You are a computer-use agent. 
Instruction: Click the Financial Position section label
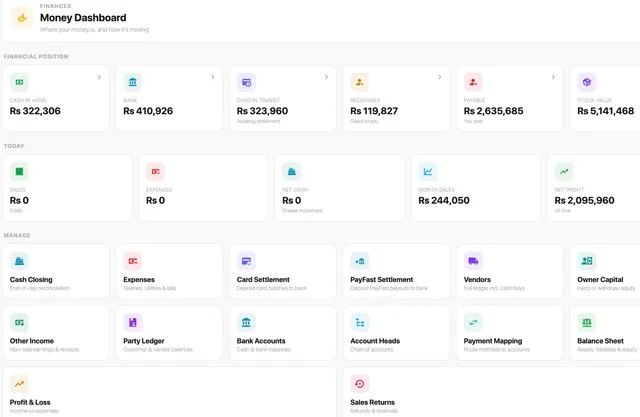coord(36,56)
